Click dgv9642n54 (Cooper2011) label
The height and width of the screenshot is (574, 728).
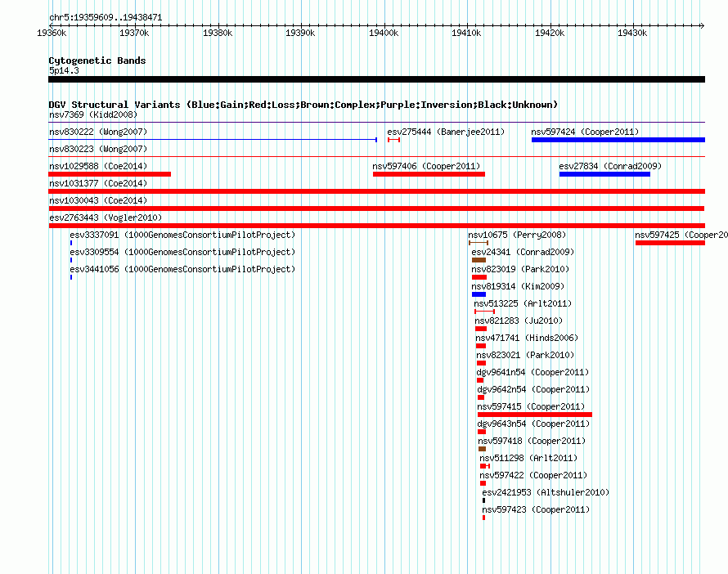point(533,389)
